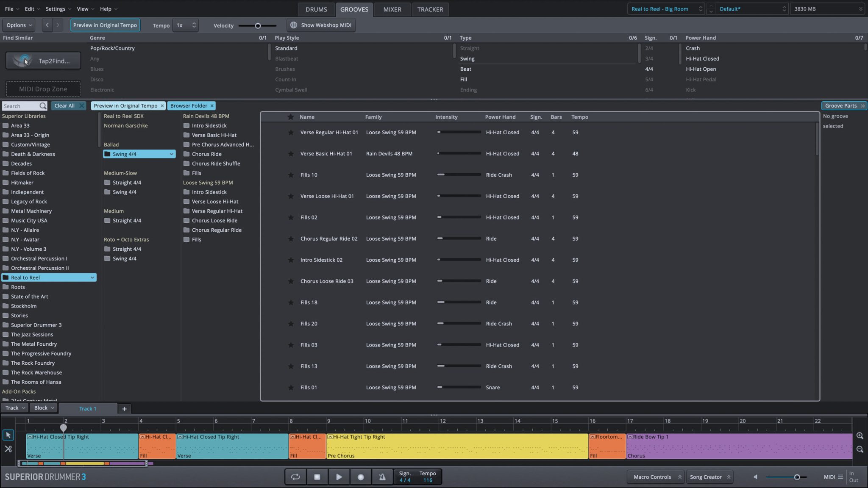Viewport: 868px width, 488px height.
Task: Go back with the left arrow button
Action: pos(47,25)
